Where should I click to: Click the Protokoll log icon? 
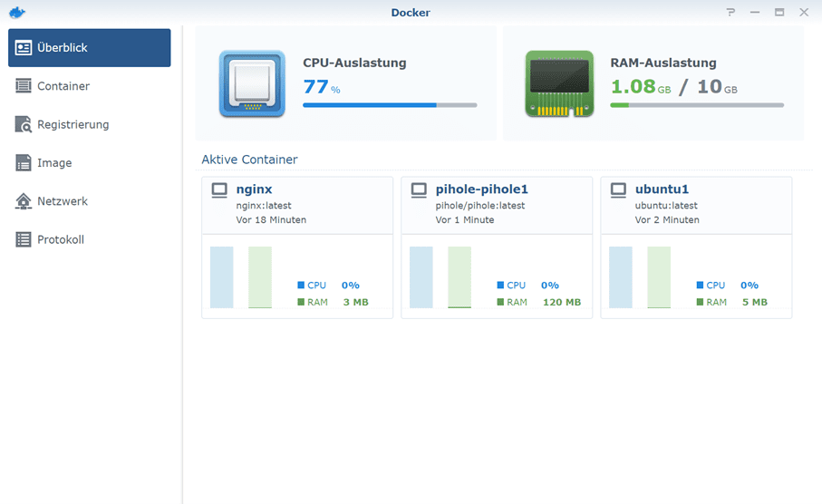[23, 239]
